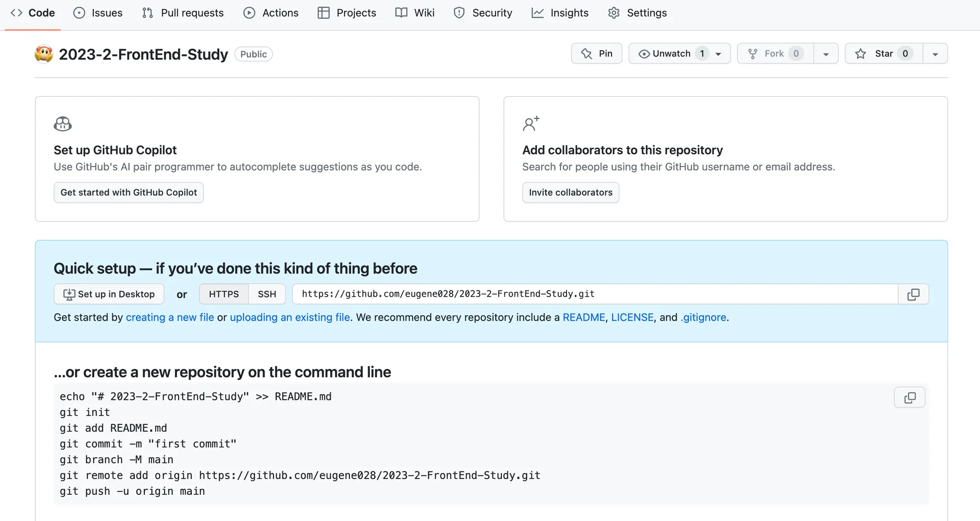Open the Pull requests tab
This screenshot has height=521, width=980.
(183, 13)
